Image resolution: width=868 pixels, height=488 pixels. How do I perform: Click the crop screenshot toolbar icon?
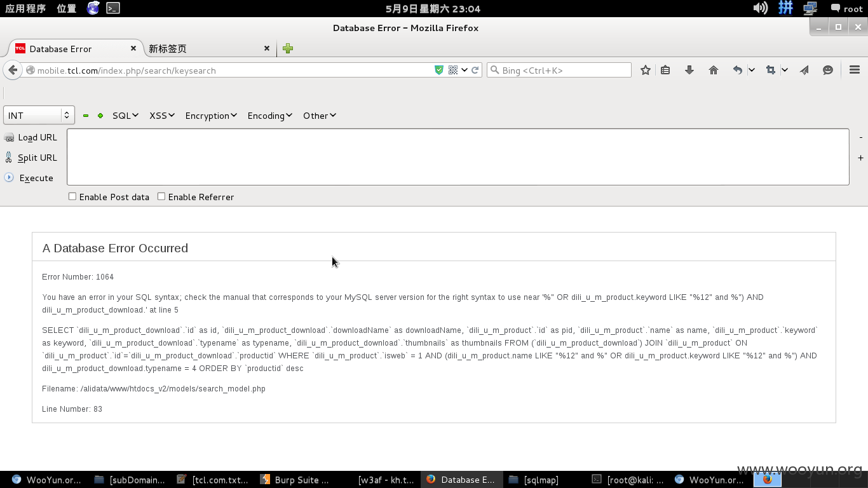tap(771, 70)
